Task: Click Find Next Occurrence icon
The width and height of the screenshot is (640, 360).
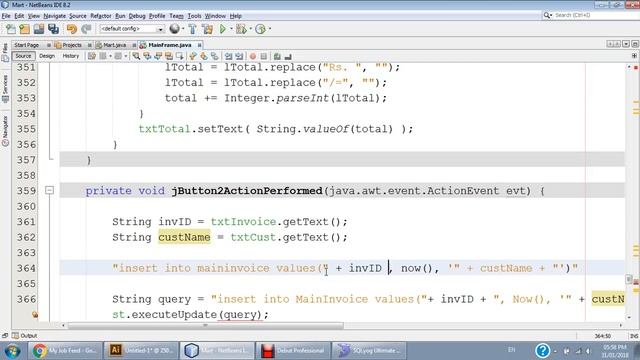Action: pos(158,56)
